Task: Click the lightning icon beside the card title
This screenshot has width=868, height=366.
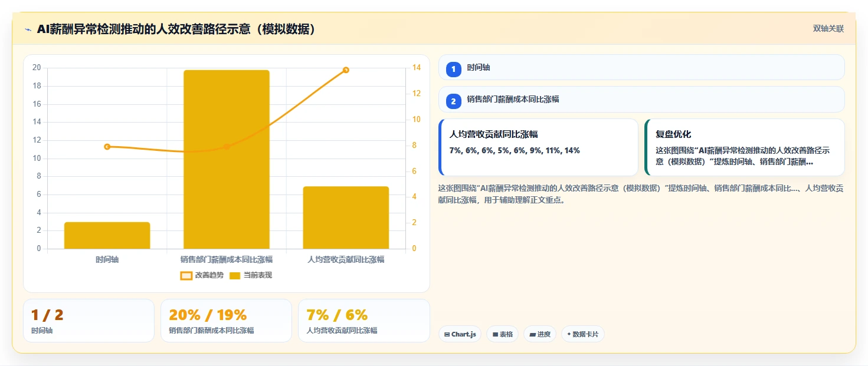Action: point(28,29)
